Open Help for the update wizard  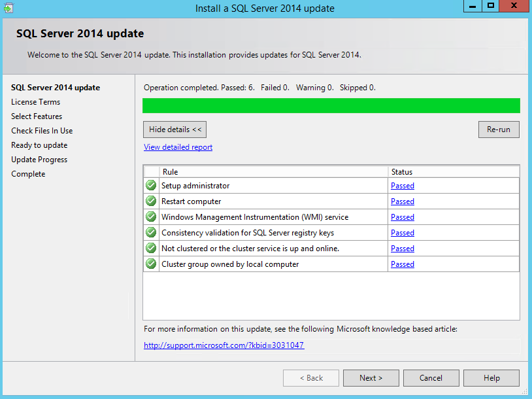tap(491, 378)
